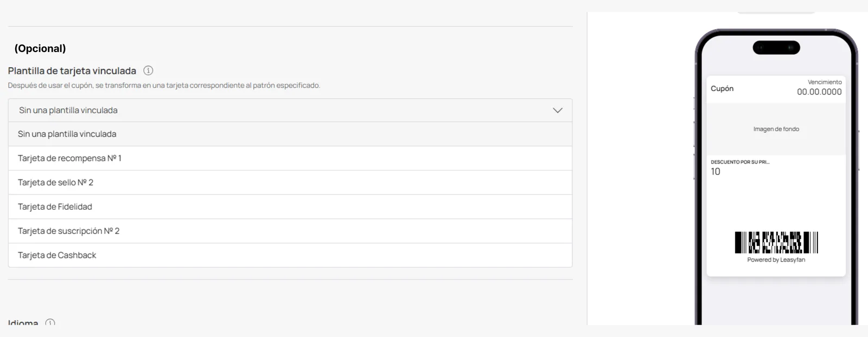This screenshot has width=868, height=337.
Task: Choose 'Tarjeta de suscripción Nº 2' option
Action: (x=290, y=231)
